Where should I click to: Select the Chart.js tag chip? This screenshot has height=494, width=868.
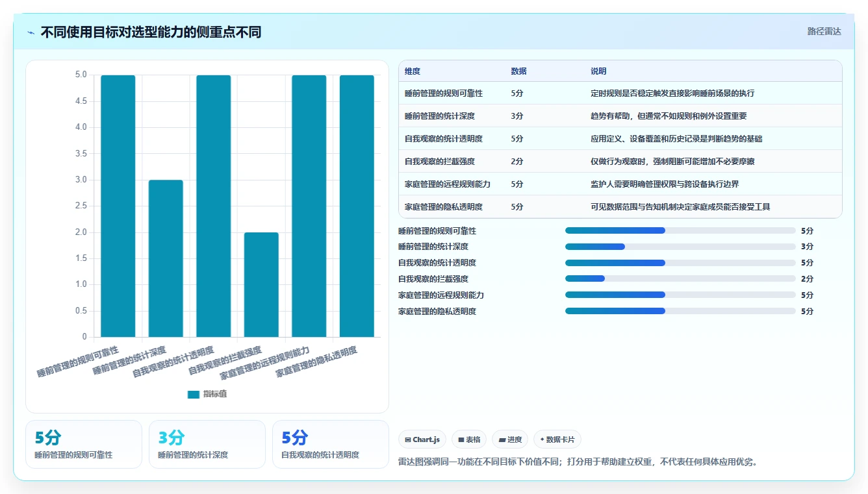422,439
